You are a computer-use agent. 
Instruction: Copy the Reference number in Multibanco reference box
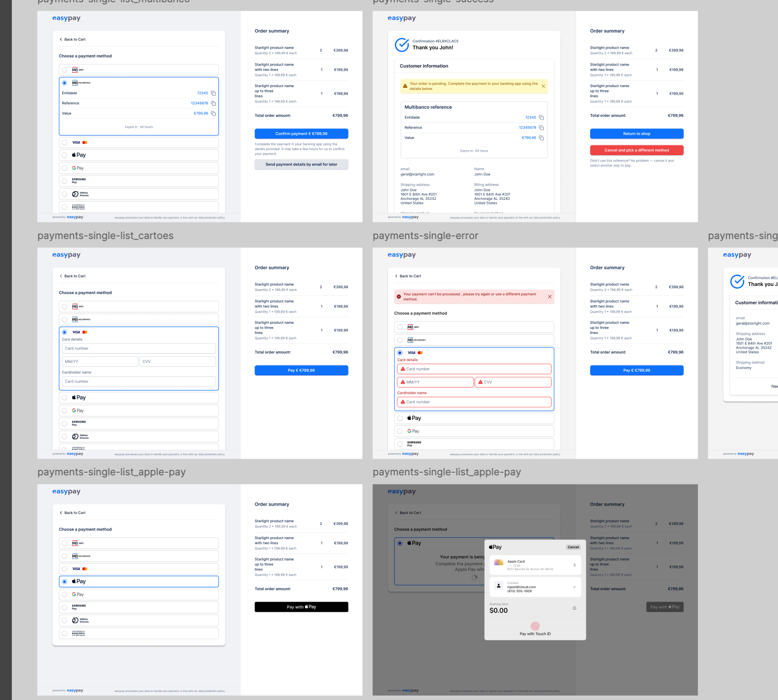coord(542,128)
